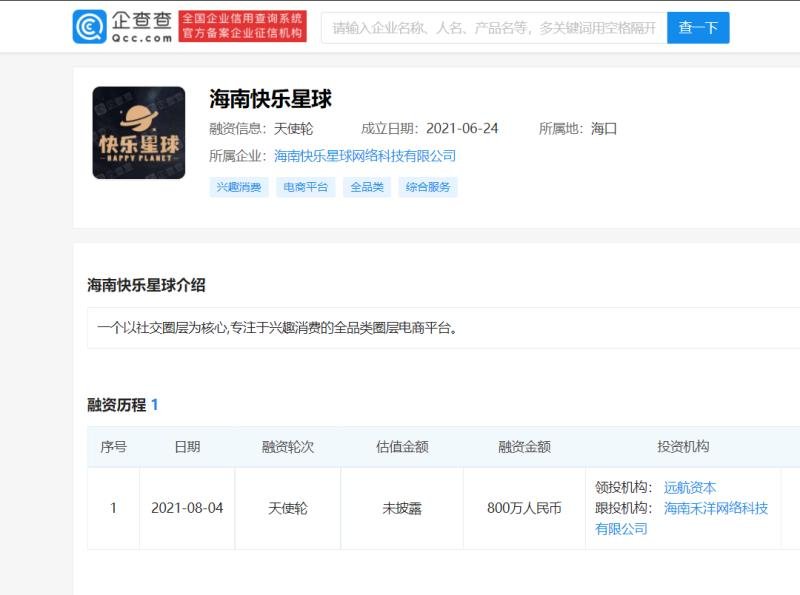The height and width of the screenshot is (595, 800).
Task: Click the 融资信息: 天使轮 text
Action: [261, 129]
